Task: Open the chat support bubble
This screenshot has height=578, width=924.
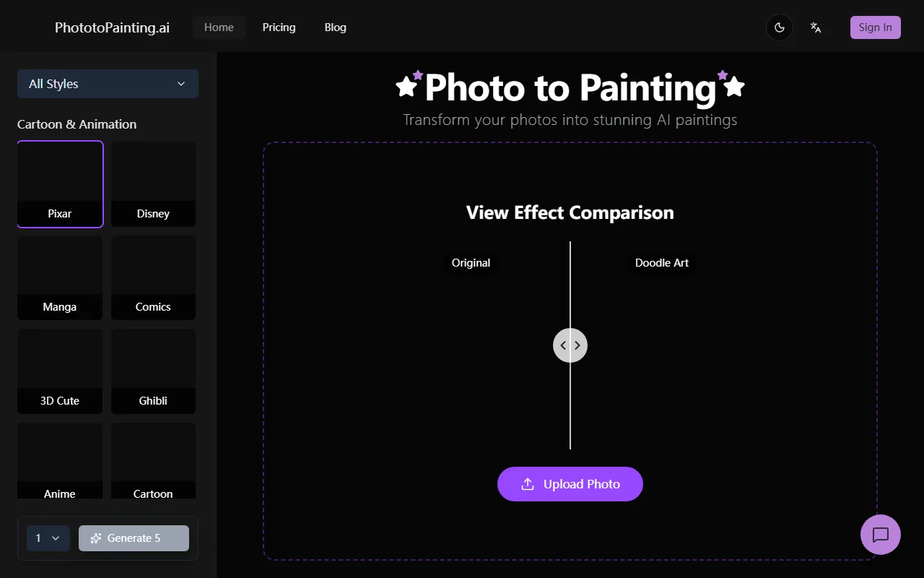Action: pyautogui.click(x=880, y=535)
